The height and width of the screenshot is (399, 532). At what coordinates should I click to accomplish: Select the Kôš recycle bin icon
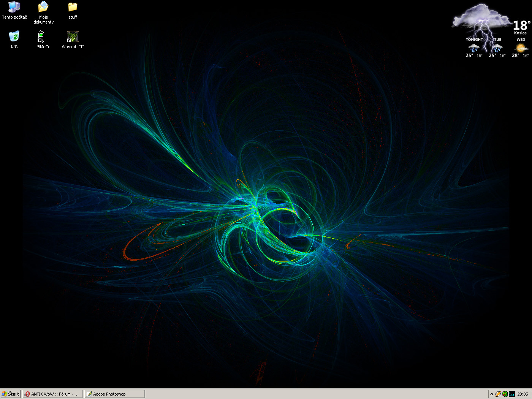tap(14, 36)
